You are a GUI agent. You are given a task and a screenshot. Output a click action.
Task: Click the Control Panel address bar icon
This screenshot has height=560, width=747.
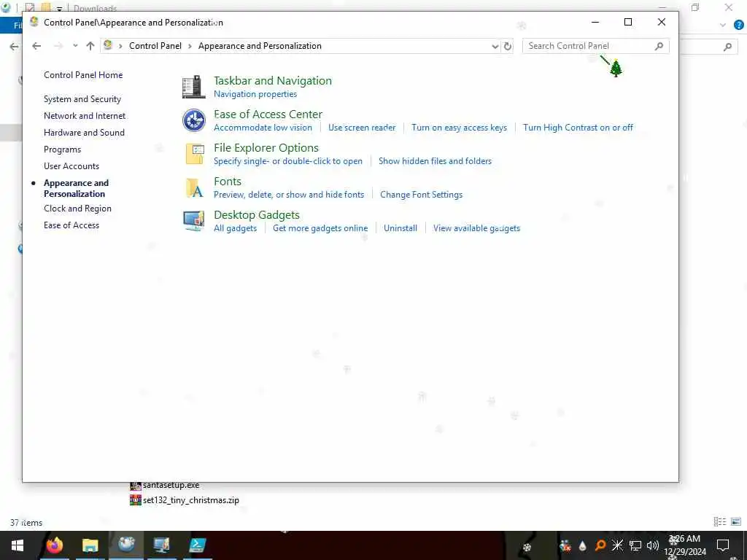(108, 45)
